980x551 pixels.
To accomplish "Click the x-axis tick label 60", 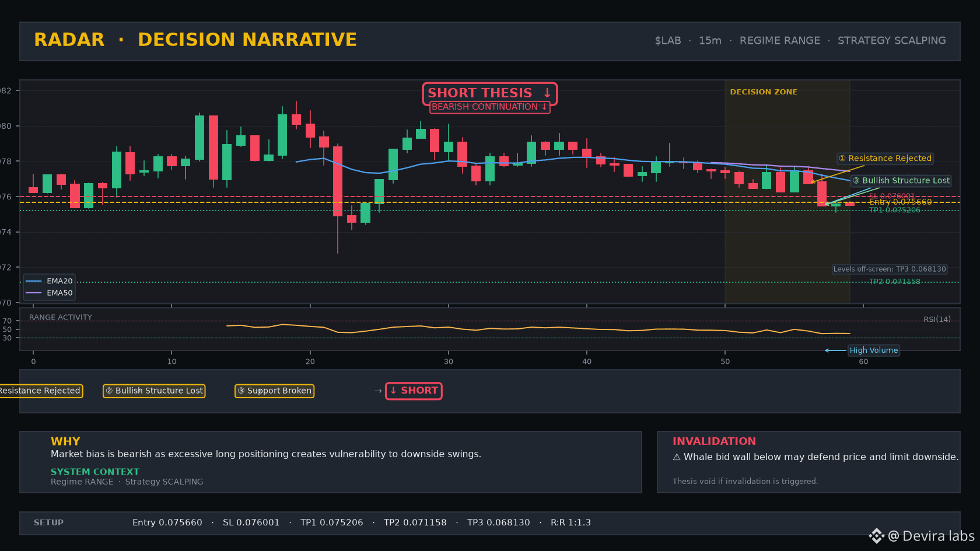I will pos(863,362).
